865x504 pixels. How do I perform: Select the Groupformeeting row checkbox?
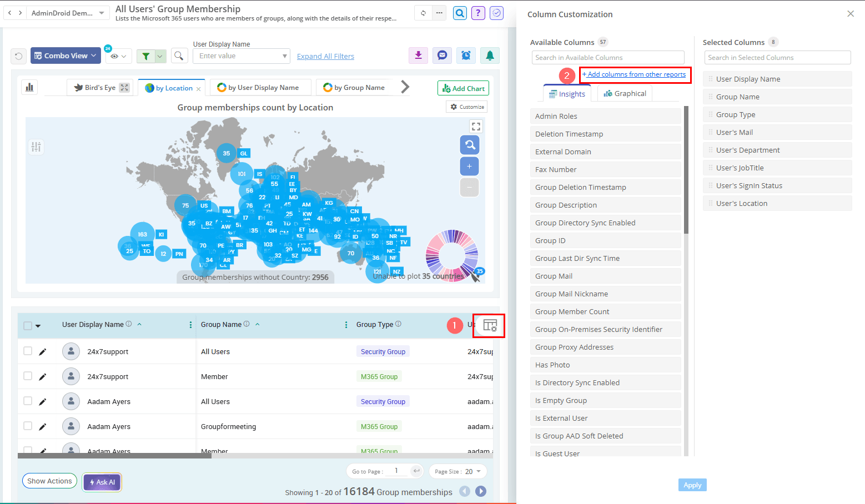[28, 426]
